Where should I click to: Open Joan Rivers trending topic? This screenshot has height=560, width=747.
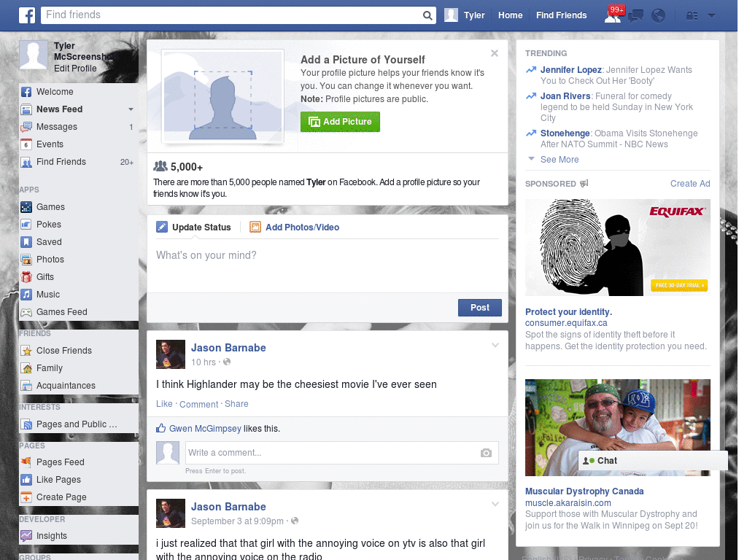click(x=565, y=96)
